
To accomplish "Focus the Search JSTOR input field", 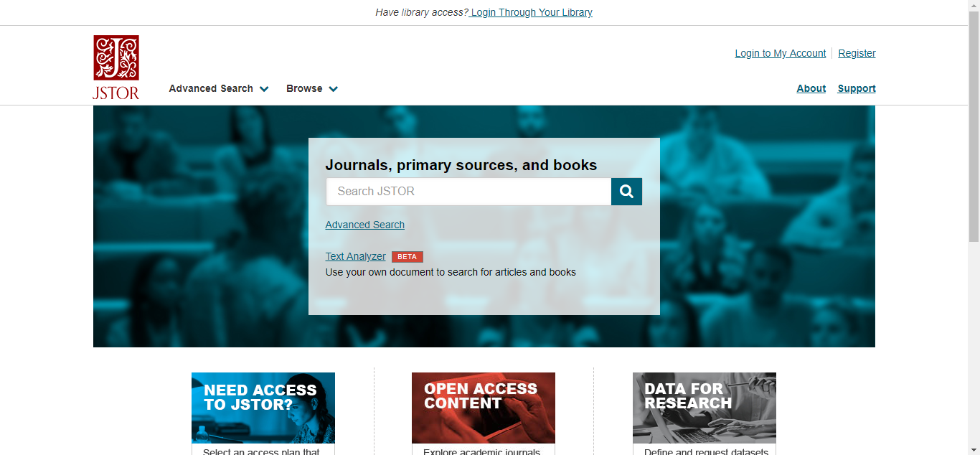I will pyautogui.click(x=468, y=192).
